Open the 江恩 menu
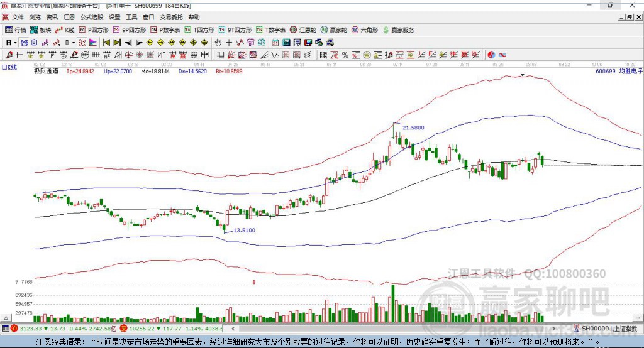 [x=69, y=17]
